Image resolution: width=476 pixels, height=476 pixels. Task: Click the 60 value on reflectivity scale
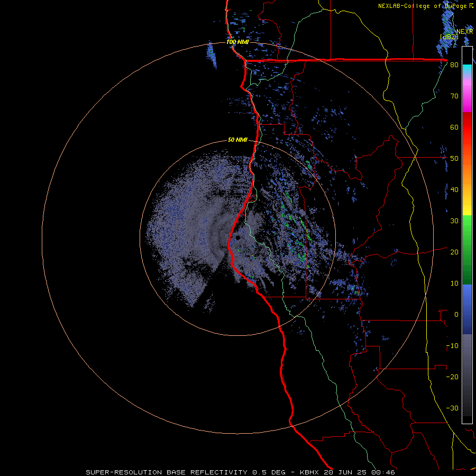point(454,127)
